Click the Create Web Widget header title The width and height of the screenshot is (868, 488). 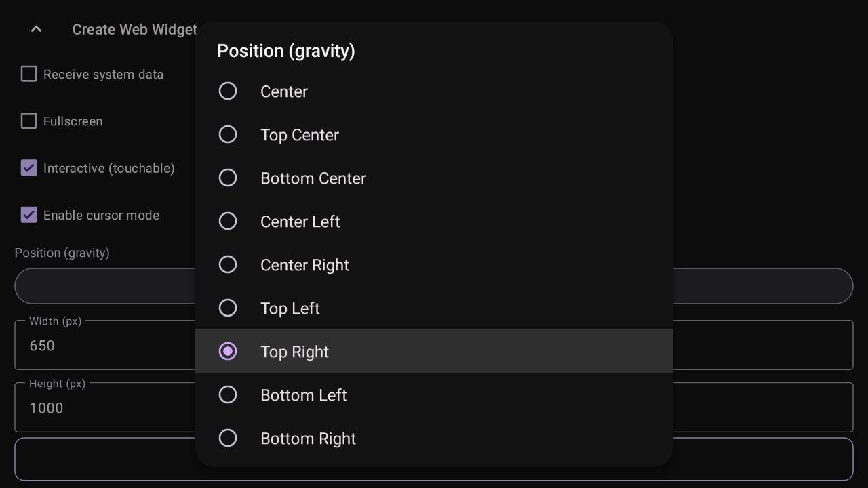click(134, 30)
